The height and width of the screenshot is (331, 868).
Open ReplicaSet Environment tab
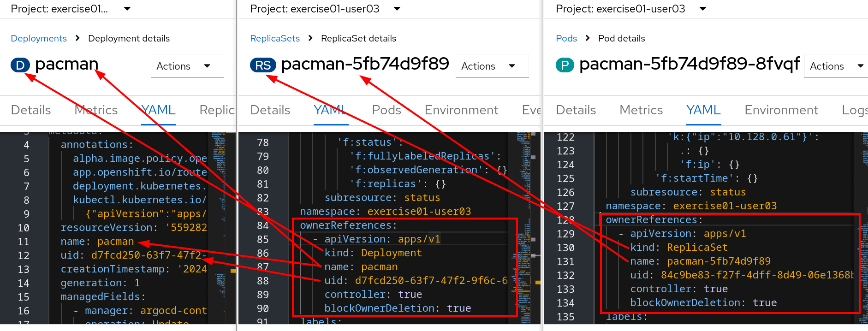[461, 110]
